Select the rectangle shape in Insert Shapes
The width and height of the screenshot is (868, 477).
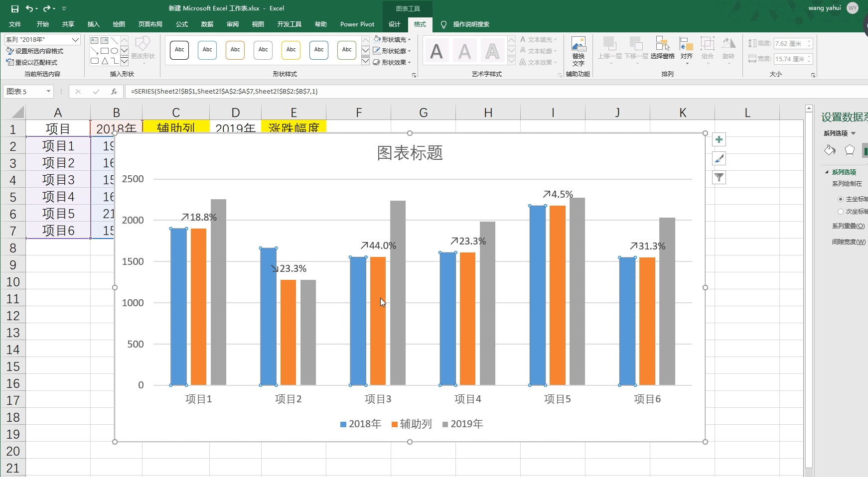105,51
